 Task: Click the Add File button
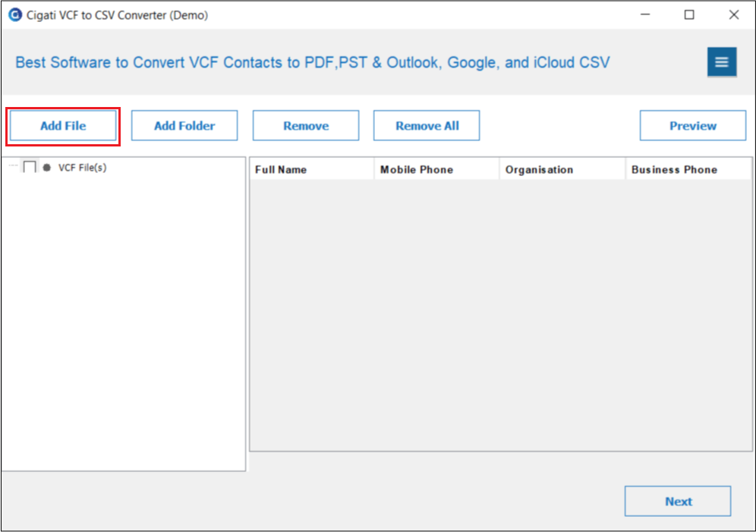pyautogui.click(x=63, y=126)
